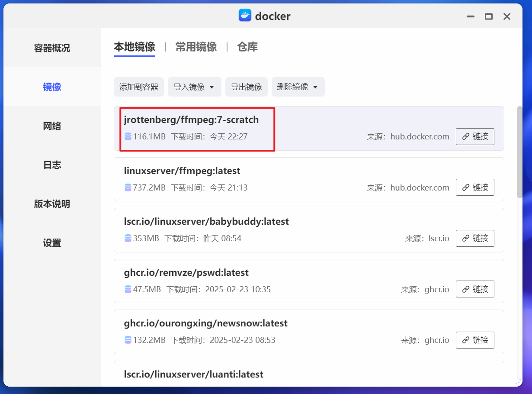532x394 pixels.
Task: Close the docker window
Action: [x=507, y=16]
